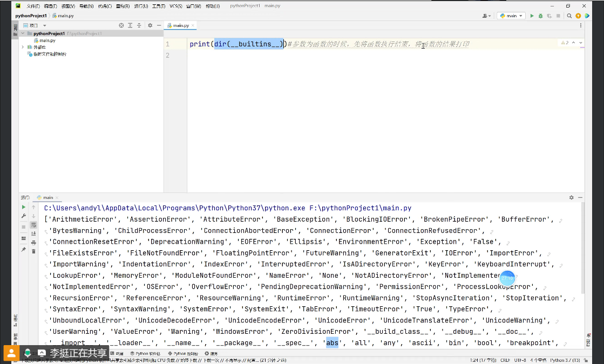604x364 pixels.
Task: Pin the Run tab with pin icon
Action: (x=24, y=250)
